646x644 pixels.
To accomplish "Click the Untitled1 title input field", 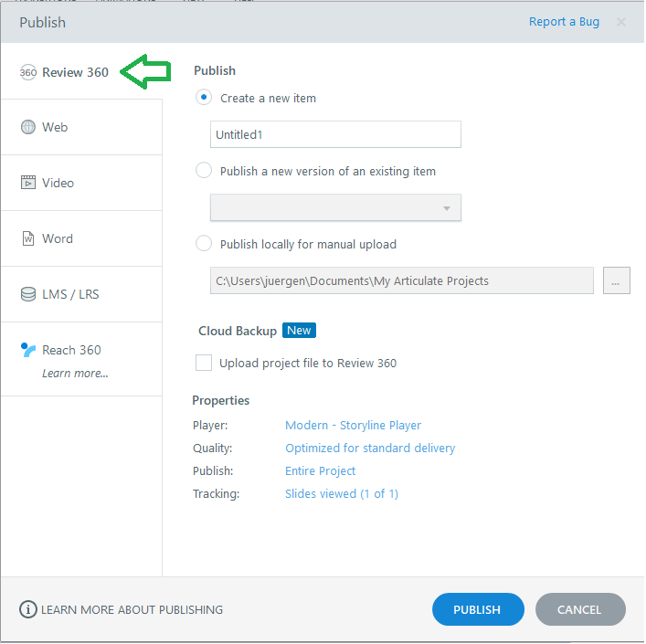I will coord(335,134).
